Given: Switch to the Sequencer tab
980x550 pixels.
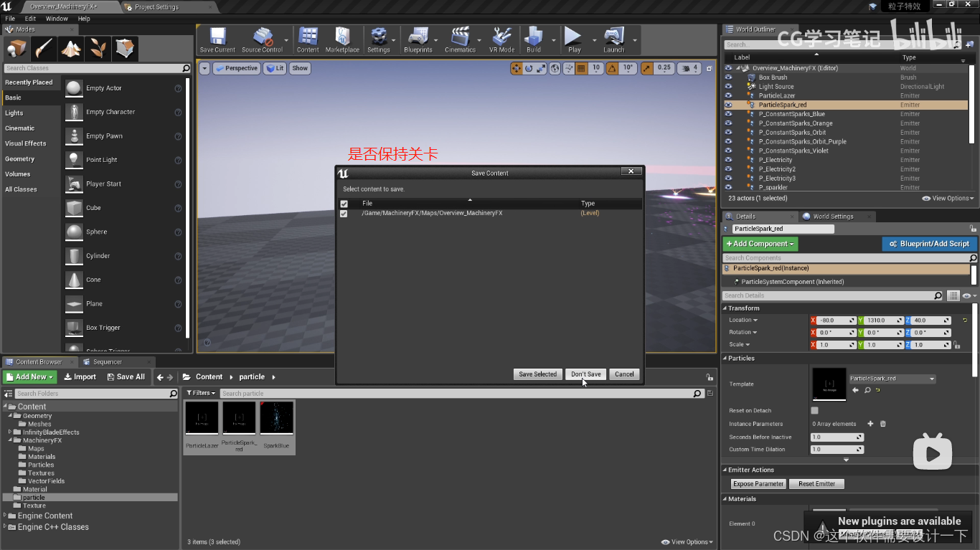Looking at the screenshot, I should 107,362.
